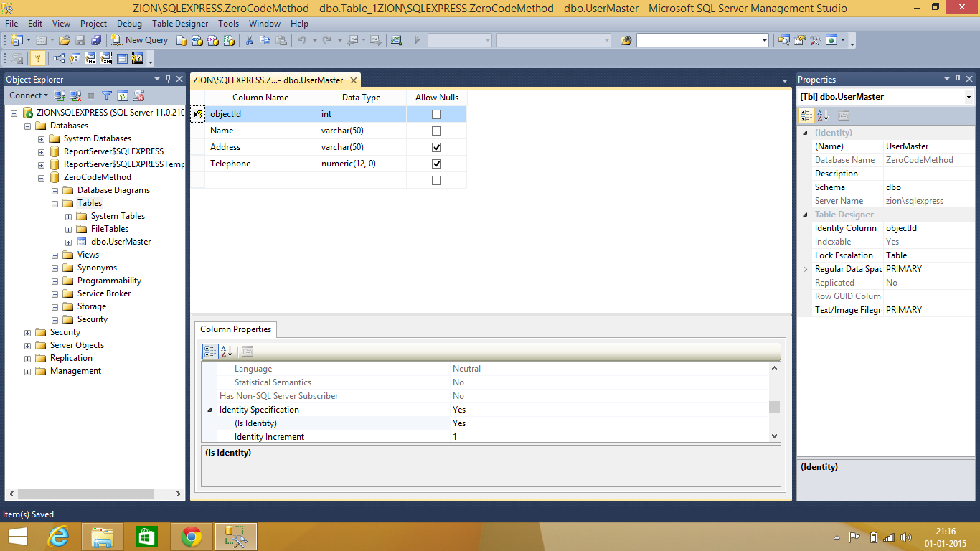Click the Manage Fulltext Index icon
The width and height of the screenshot is (980, 551).
click(x=90, y=58)
